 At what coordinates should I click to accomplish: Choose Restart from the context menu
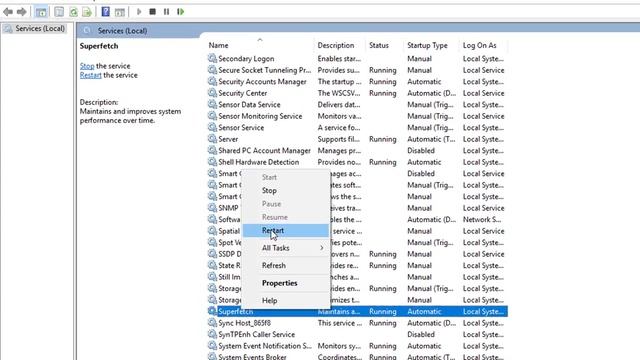tap(273, 230)
